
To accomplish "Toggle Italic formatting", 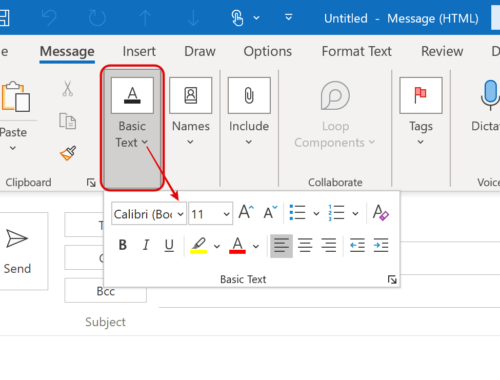I will pyautogui.click(x=146, y=245).
